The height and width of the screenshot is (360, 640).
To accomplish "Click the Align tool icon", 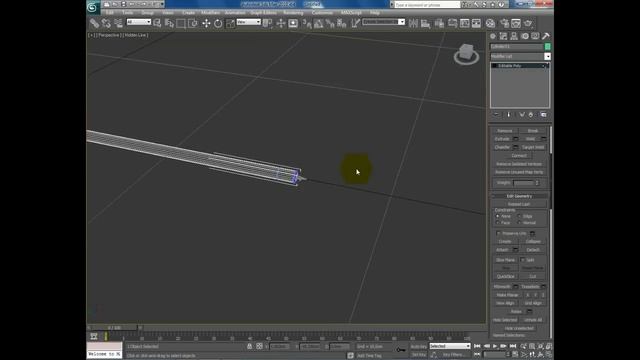I will pos(425,23).
